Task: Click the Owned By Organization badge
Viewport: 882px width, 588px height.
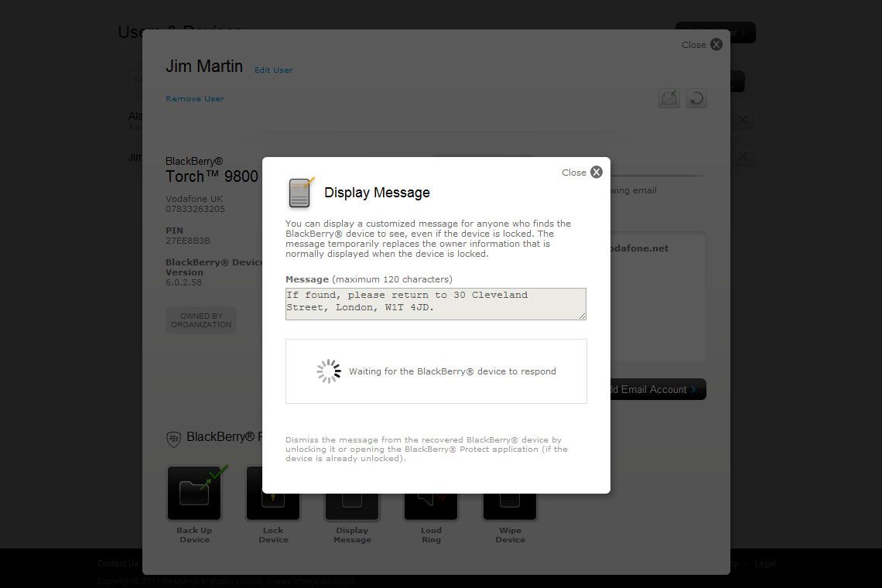Action: (201, 320)
